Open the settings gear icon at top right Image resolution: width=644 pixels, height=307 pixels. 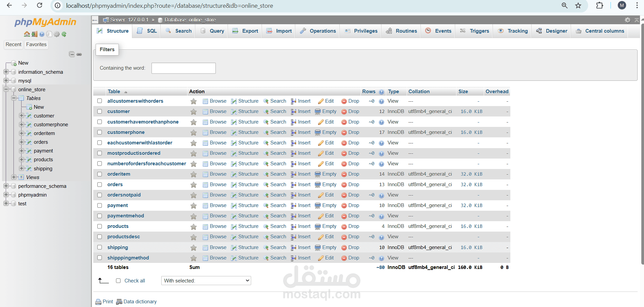coord(627,20)
